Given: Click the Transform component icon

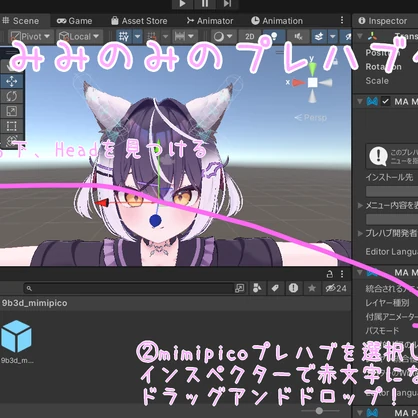Looking at the screenshot, I should [373, 35].
